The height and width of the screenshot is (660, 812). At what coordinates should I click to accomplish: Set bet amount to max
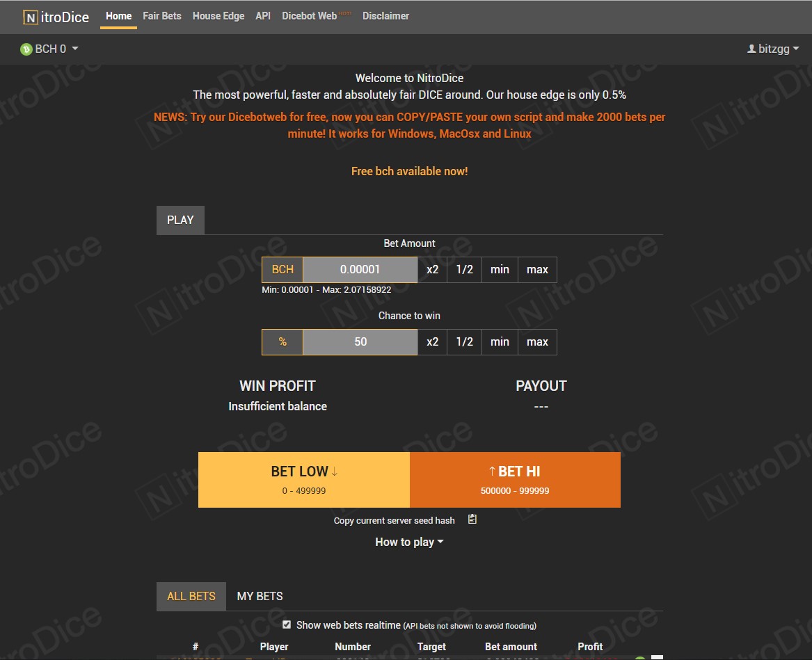tap(538, 270)
